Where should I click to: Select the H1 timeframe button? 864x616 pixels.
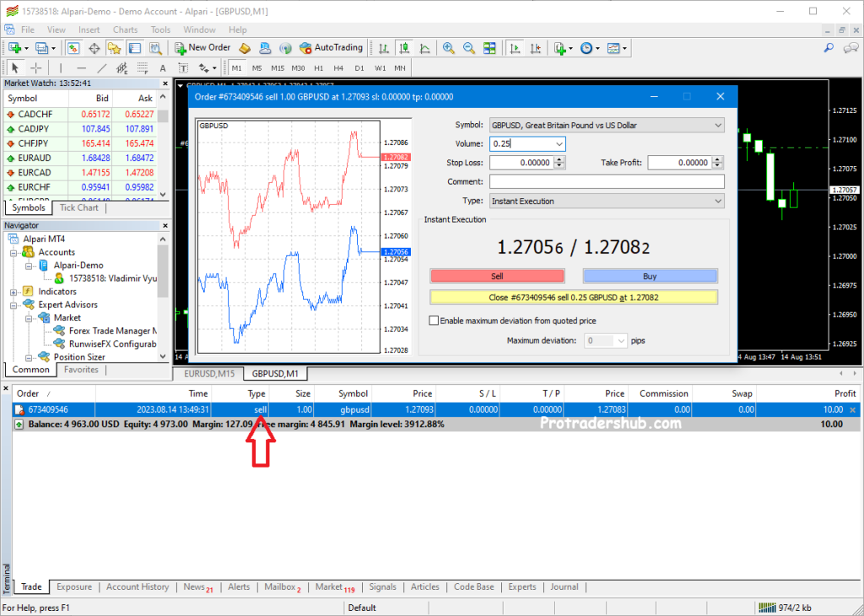pos(318,68)
